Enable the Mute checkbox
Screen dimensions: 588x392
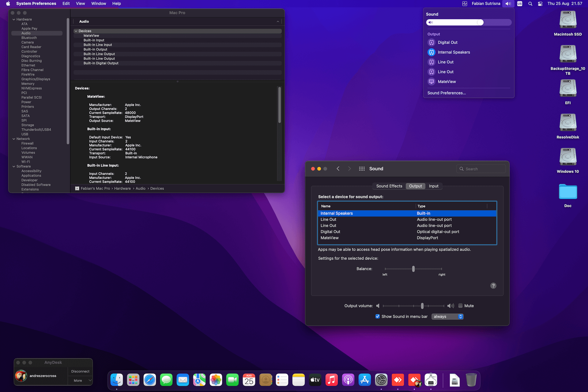460,306
